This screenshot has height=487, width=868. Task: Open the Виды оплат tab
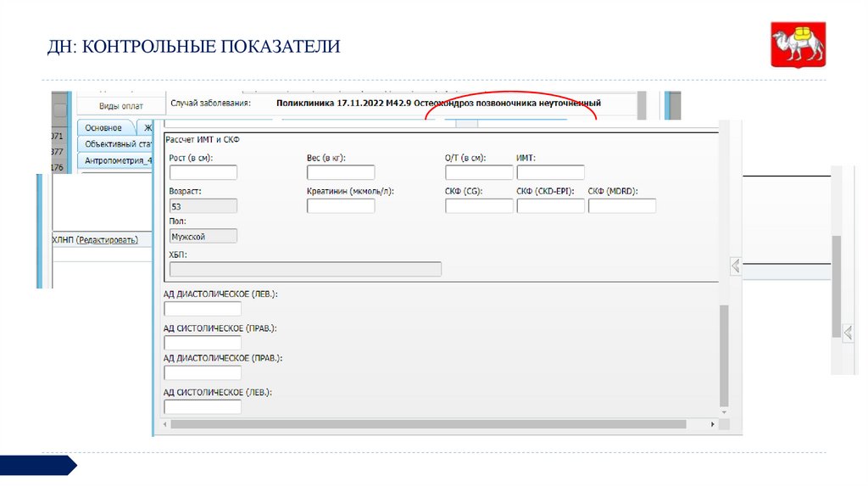tap(120, 106)
